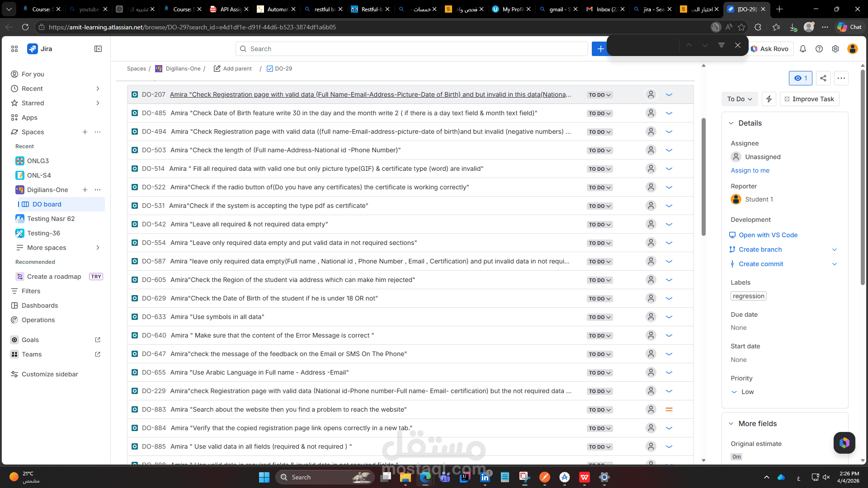Toggle the watch eye button
The image size is (868, 488).
pos(801,78)
